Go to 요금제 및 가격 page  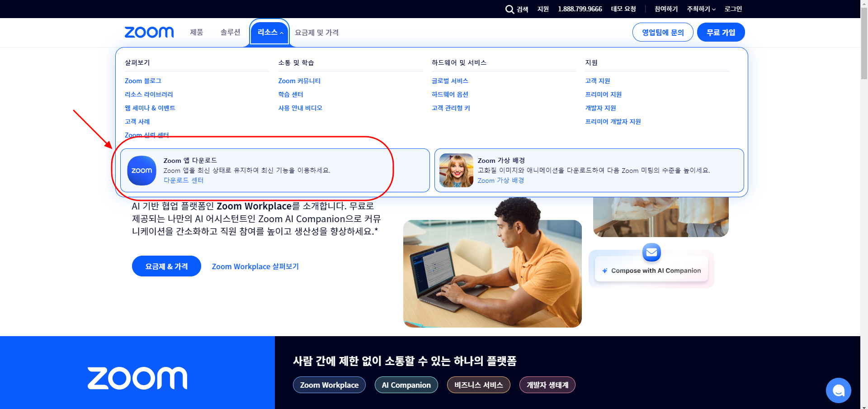316,33
